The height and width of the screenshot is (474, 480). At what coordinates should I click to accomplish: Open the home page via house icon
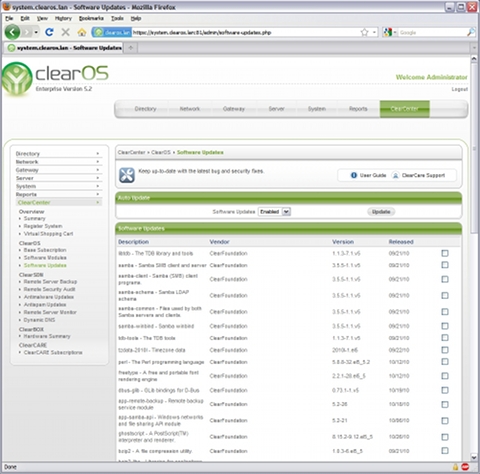[x=82, y=32]
